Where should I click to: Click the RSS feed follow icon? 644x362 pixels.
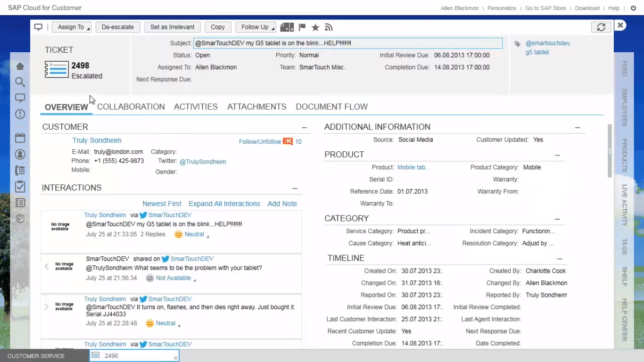[x=329, y=27]
